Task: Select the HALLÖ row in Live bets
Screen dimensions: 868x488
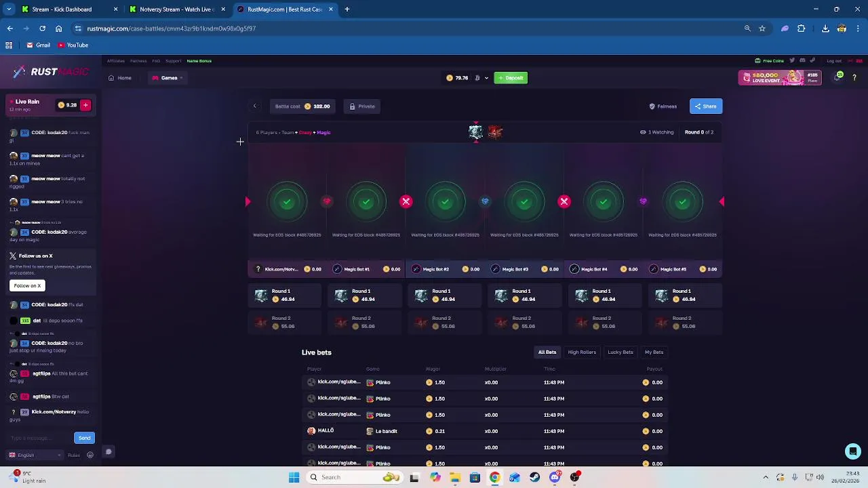Action: pos(485,431)
